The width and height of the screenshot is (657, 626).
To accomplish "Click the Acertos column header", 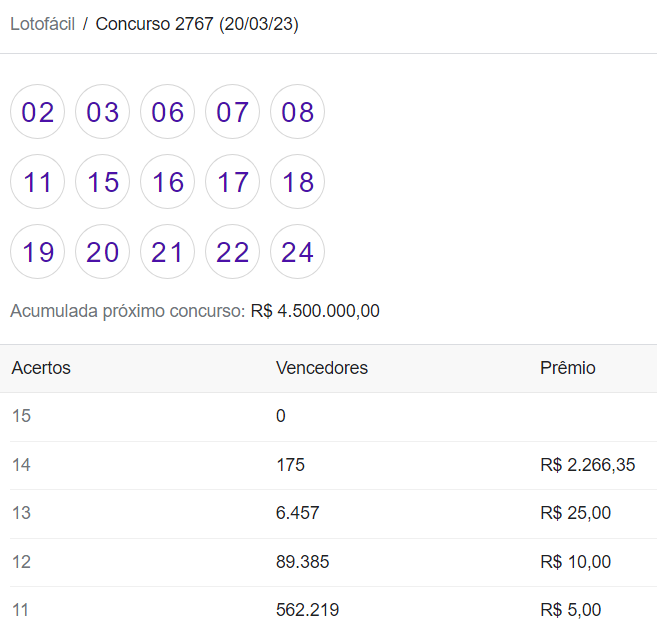I will tap(41, 368).
